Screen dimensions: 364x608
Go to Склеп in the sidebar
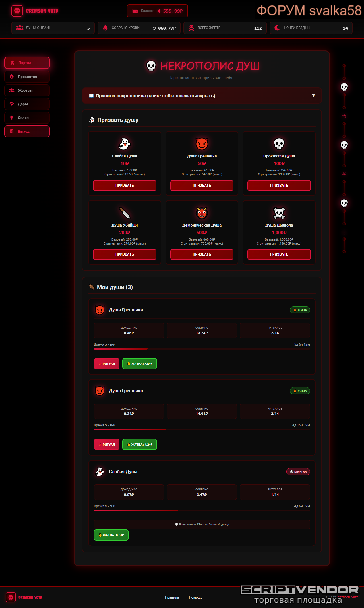click(x=27, y=118)
